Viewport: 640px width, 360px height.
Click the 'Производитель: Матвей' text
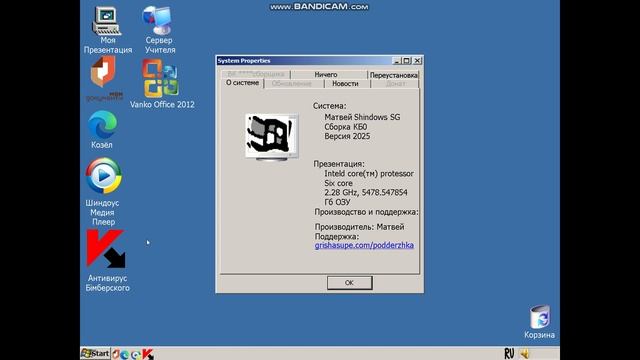359,227
